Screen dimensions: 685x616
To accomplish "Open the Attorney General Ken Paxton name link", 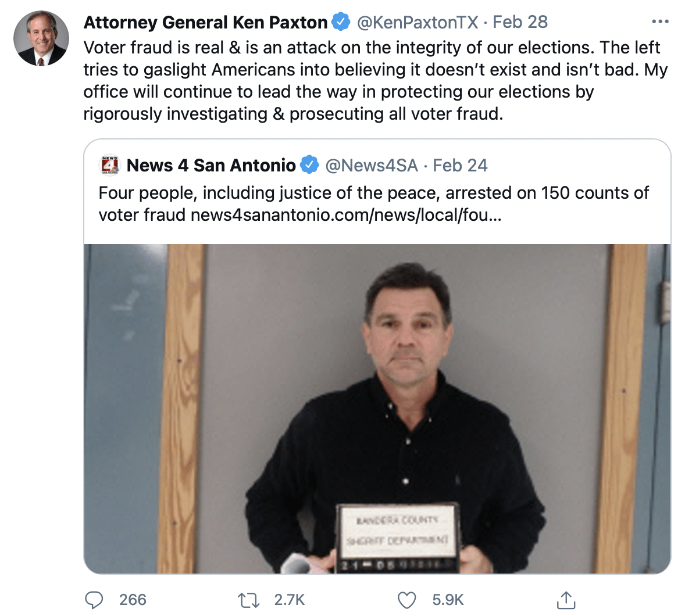I will (205, 22).
